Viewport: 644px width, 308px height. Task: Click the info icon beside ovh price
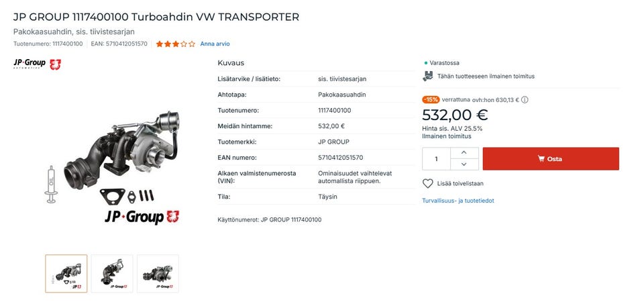tap(525, 100)
